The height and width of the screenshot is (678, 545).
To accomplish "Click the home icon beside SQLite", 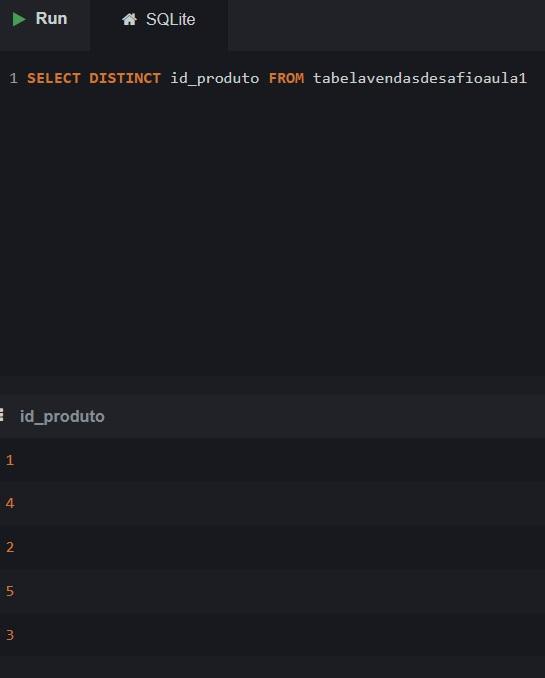I will coord(129,19).
